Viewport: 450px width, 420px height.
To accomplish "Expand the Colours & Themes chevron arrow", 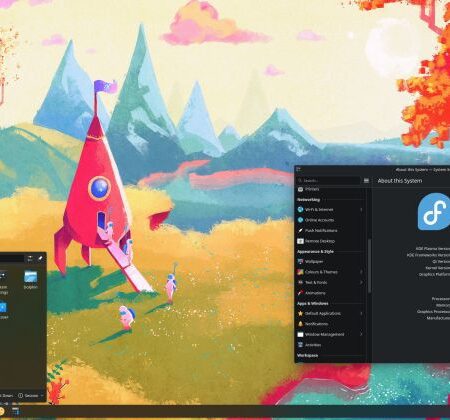I will (x=361, y=272).
